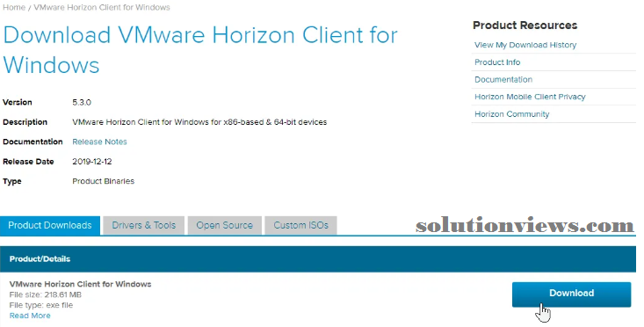Click the File size: 218.61 MB text
The image size is (644, 327).
[x=45, y=294]
